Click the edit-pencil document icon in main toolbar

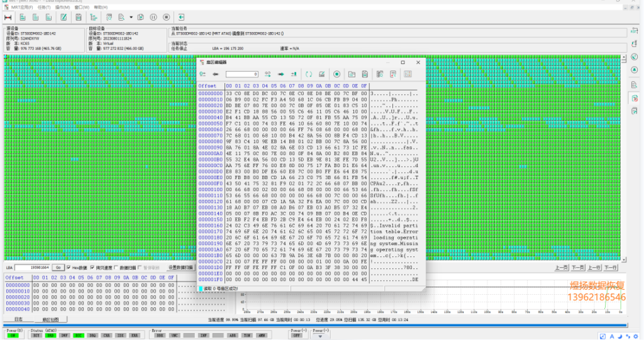coord(64,17)
